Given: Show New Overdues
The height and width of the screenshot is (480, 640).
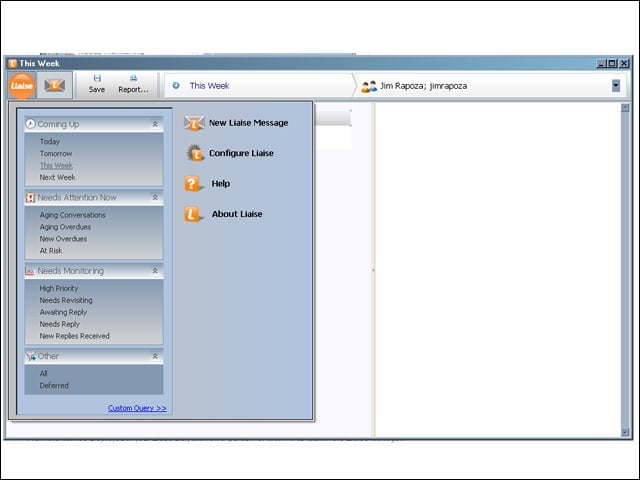Looking at the screenshot, I should coord(63,239).
